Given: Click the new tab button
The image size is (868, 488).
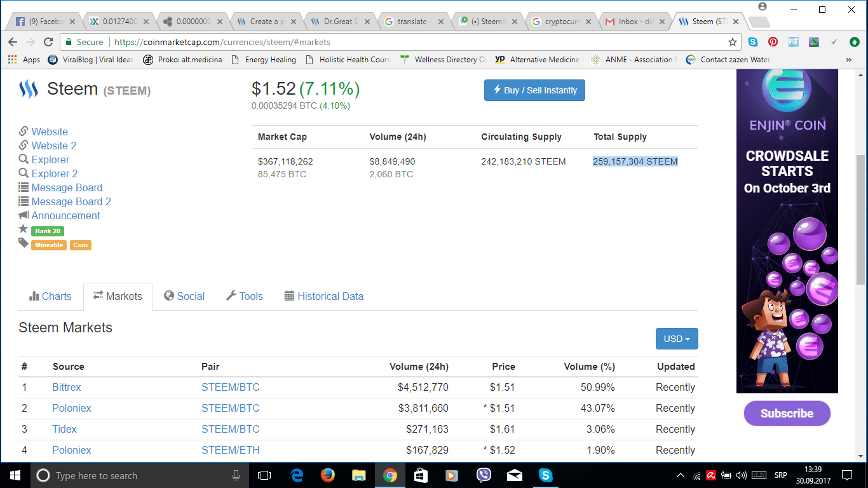Looking at the screenshot, I should point(759,22).
